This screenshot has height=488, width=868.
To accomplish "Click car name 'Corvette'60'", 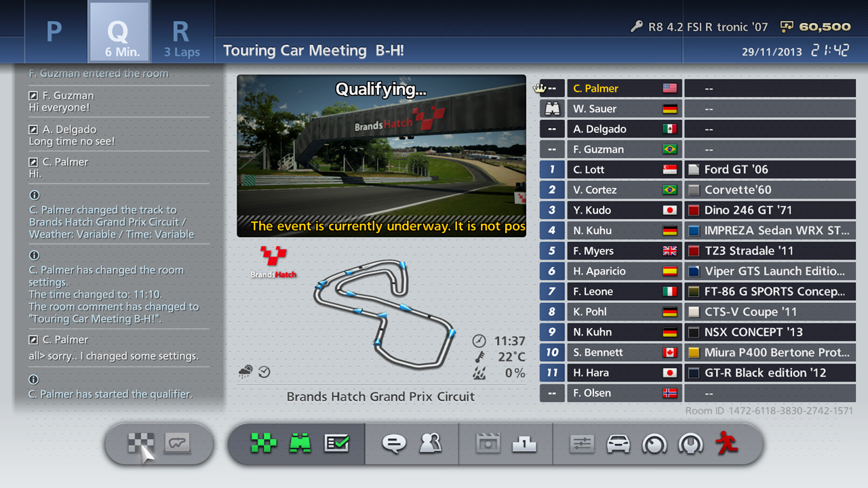I will click(738, 190).
